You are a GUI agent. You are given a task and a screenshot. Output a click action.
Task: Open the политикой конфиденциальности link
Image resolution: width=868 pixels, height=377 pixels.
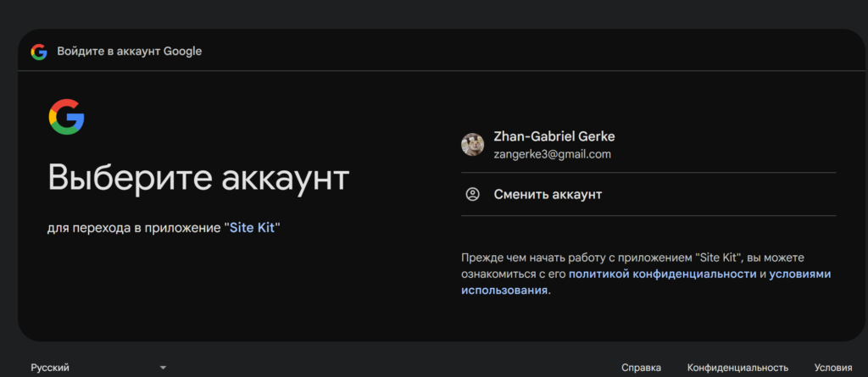662,274
